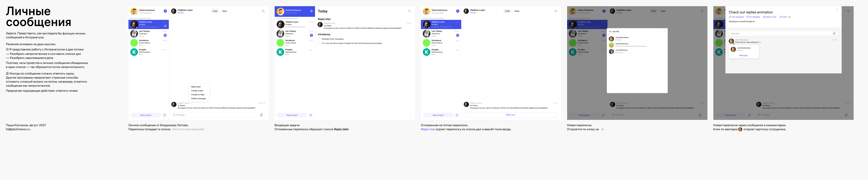868x180 pixels.
Task: Close the To: Julia Me recipient dialog
Action: (664, 31)
